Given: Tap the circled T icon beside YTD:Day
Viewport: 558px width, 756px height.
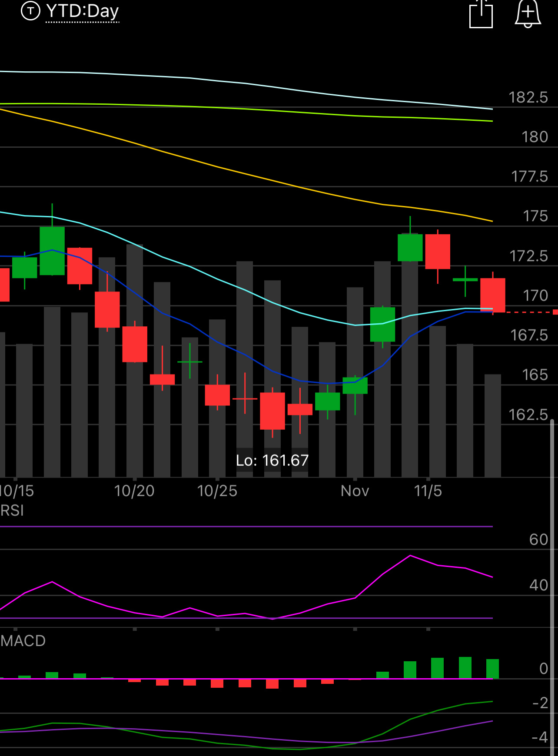Looking at the screenshot, I should point(30,11).
